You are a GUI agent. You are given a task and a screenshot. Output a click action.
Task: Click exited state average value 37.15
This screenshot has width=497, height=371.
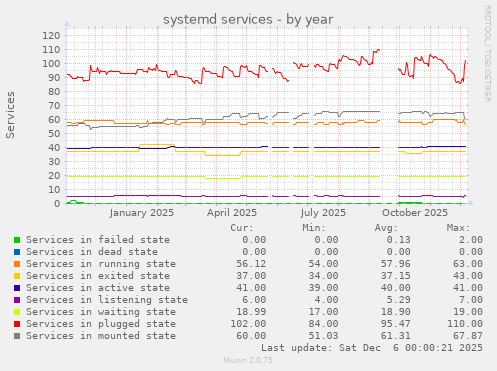[396, 276]
